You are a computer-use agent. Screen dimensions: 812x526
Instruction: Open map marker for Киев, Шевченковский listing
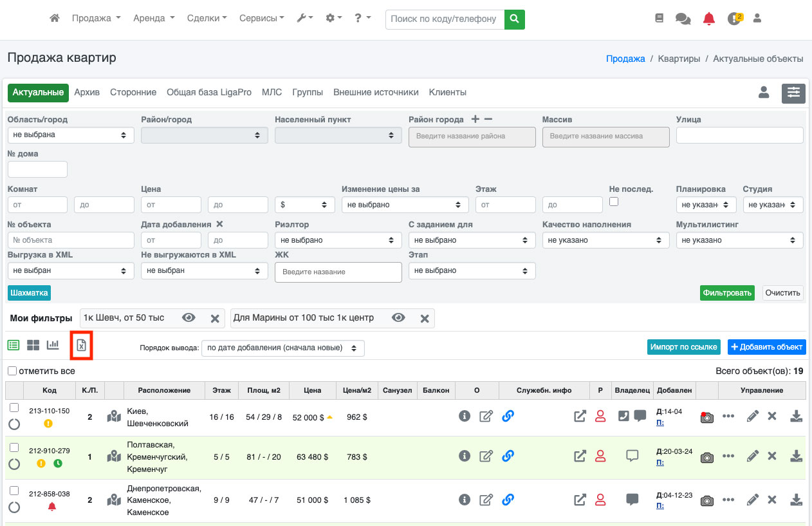click(x=114, y=417)
